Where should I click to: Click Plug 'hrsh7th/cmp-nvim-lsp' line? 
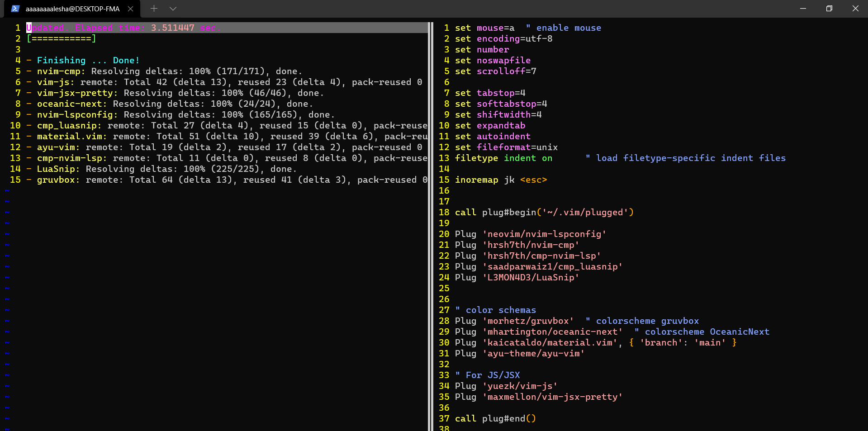tap(528, 256)
